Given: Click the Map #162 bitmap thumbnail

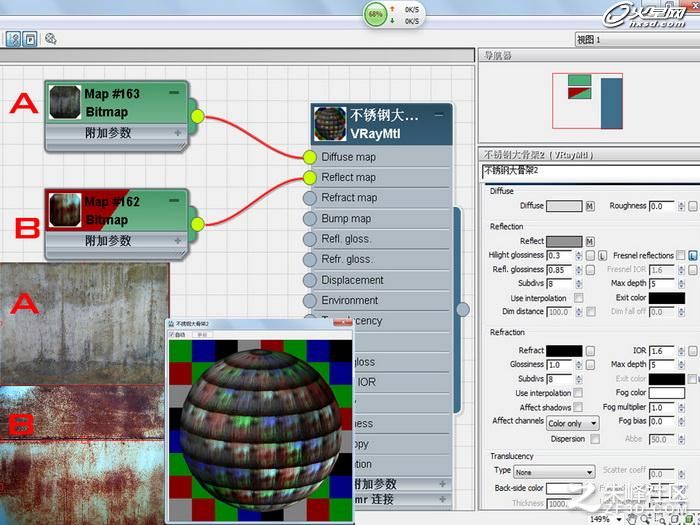Looking at the screenshot, I should click(65, 210).
